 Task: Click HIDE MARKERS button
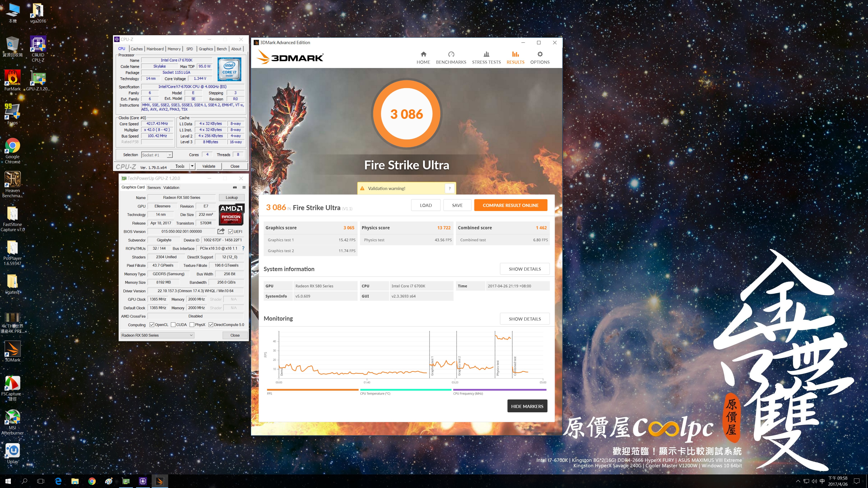pos(527,406)
